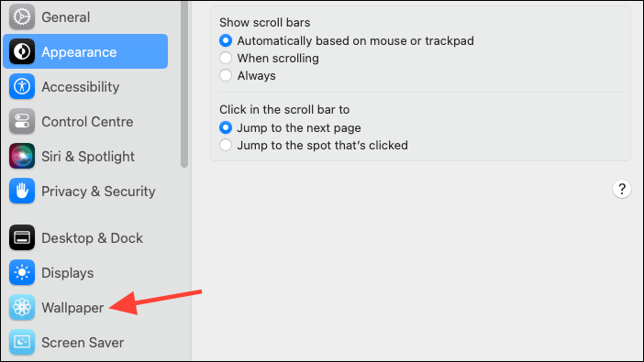This screenshot has width=644, height=362.
Task: Click the Screen Saver icon
Action: [x=22, y=342]
